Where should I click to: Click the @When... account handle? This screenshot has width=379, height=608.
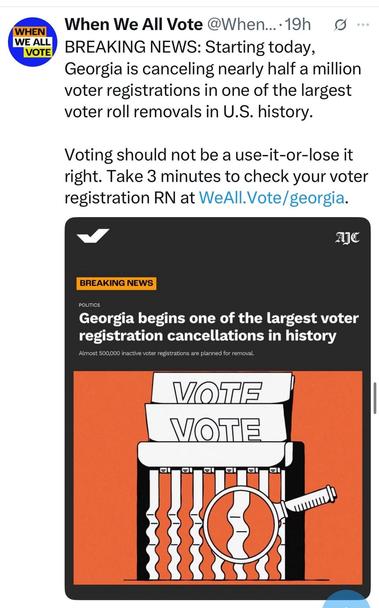(241, 24)
